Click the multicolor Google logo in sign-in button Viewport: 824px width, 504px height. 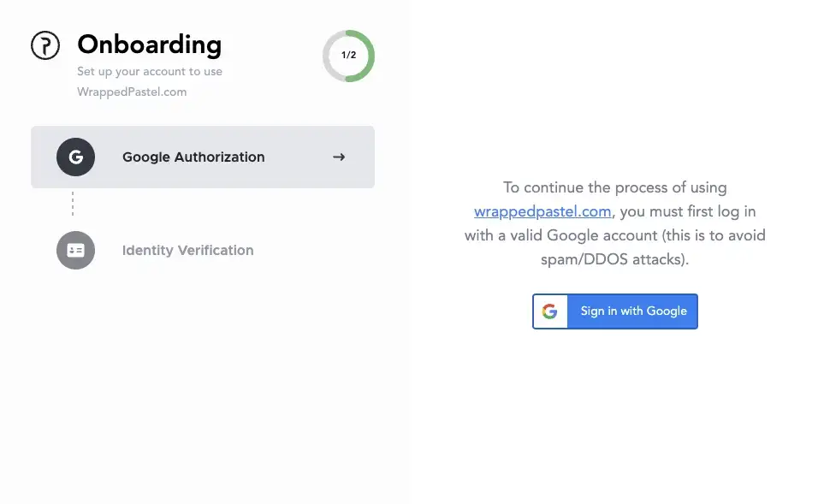pos(549,311)
